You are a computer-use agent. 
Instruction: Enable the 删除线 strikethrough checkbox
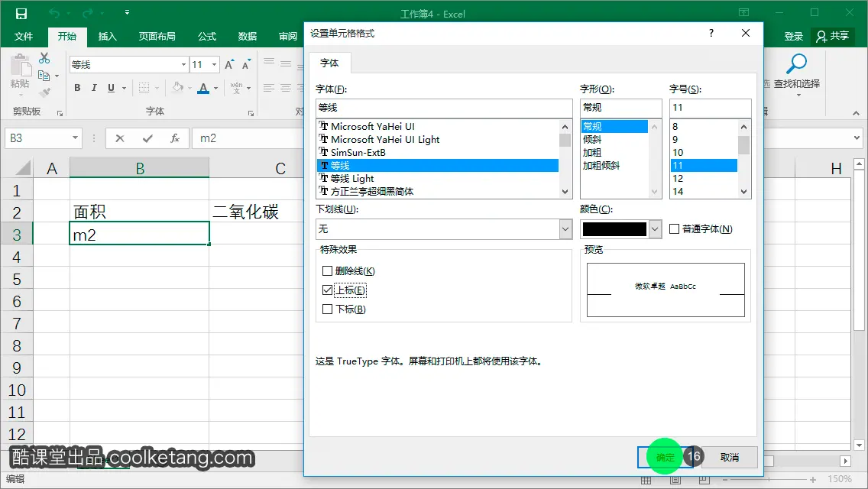[327, 270]
